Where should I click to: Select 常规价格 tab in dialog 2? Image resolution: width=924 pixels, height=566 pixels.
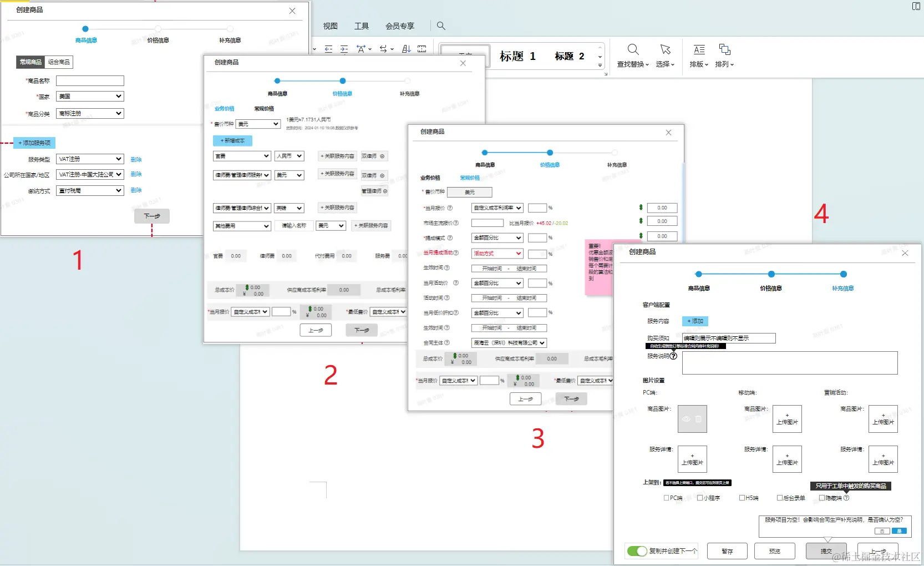(264, 109)
